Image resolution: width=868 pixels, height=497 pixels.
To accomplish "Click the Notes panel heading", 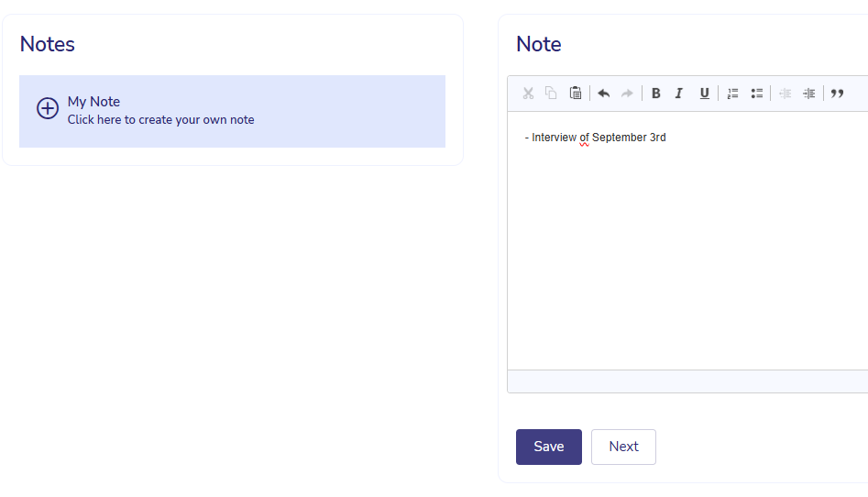I will coord(47,44).
